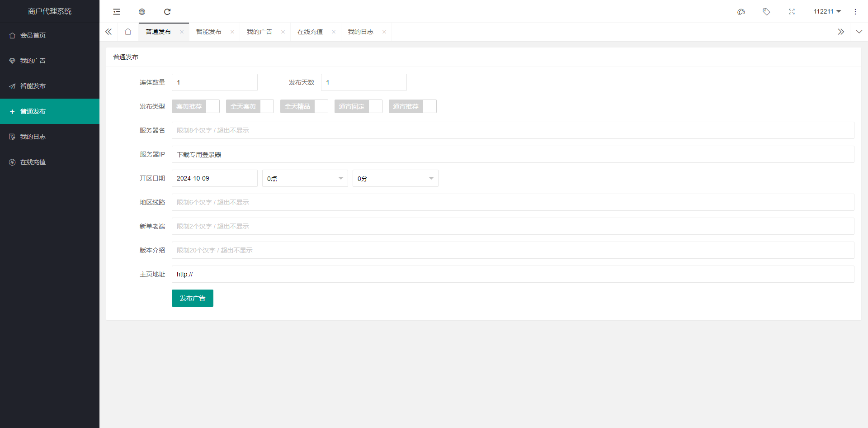Switch to the 智能发布 tab
The image size is (868, 428).
click(209, 32)
